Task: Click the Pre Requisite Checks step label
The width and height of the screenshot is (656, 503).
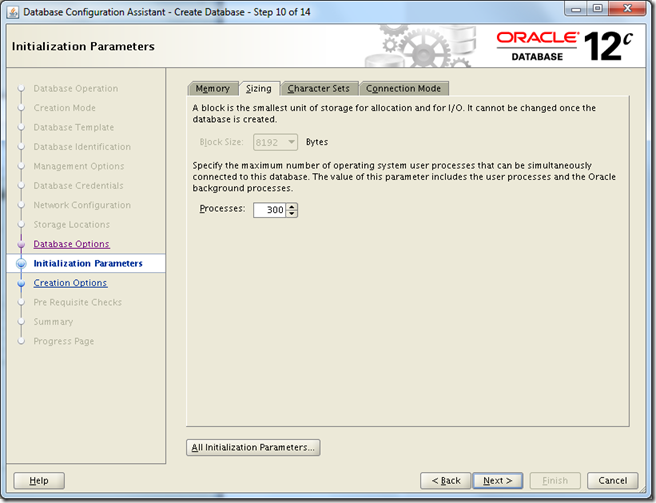Action: 77,302
